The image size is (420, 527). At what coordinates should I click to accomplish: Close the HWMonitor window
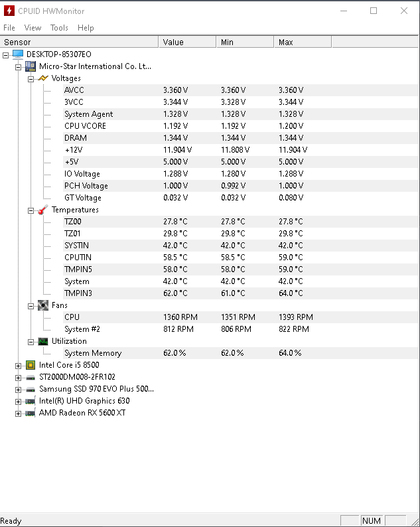(404, 11)
